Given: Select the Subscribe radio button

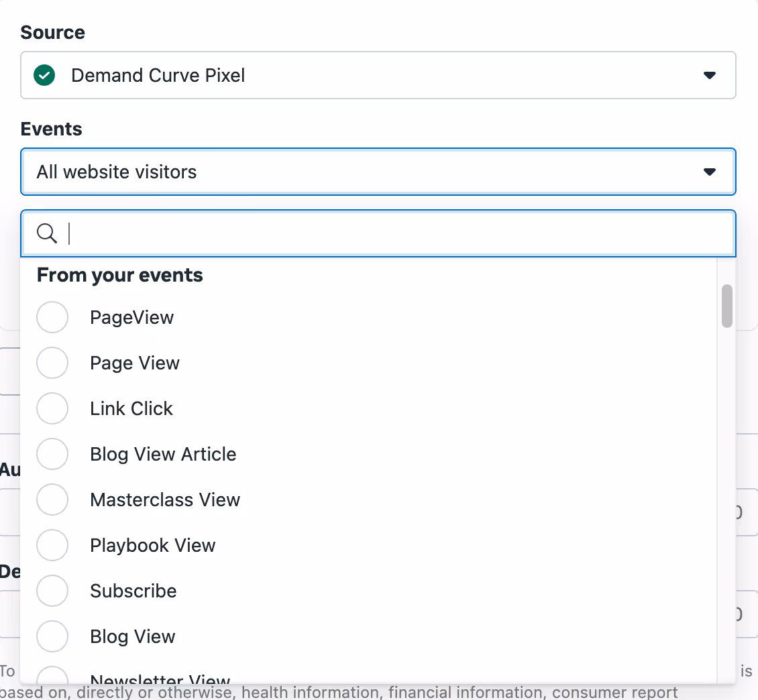Looking at the screenshot, I should (x=52, y=591).
